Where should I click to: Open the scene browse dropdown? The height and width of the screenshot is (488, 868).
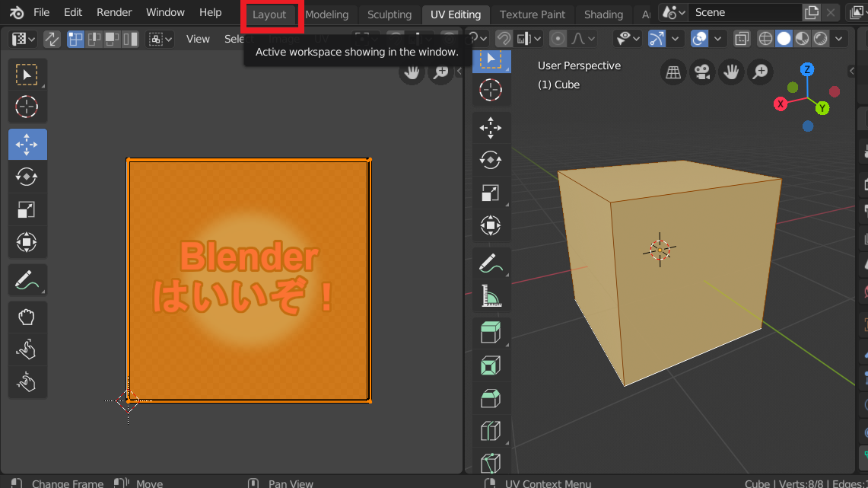[673, 12]
